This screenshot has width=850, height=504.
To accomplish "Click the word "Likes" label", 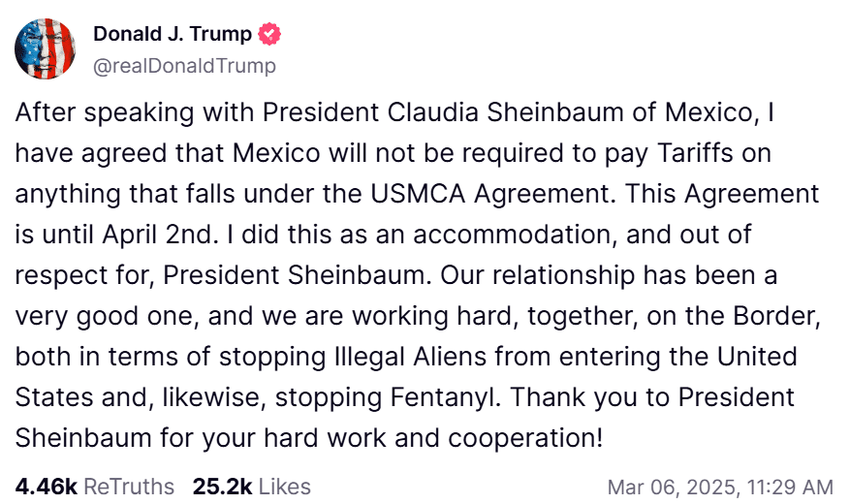I will click(x=284, y=487).
